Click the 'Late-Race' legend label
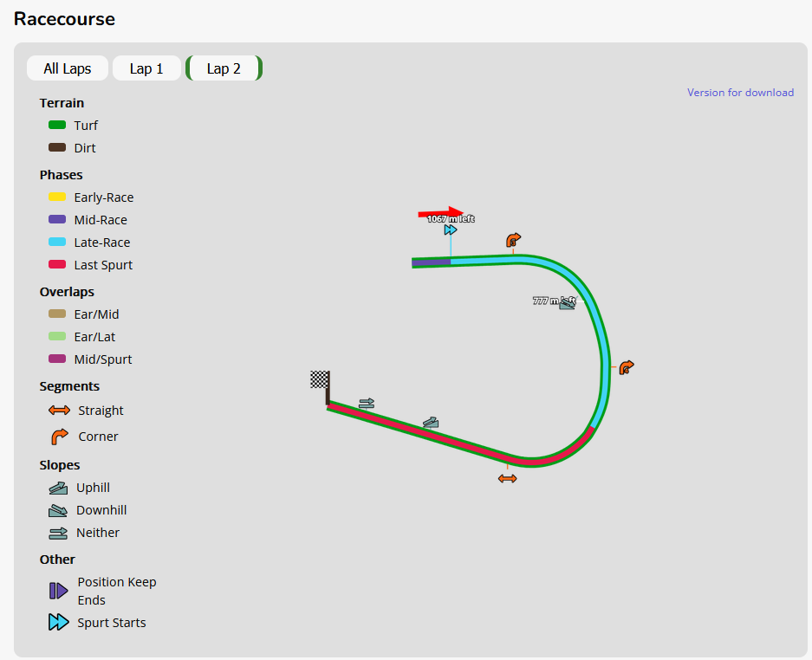Screen dimensions: 812x660 point(102,243)
